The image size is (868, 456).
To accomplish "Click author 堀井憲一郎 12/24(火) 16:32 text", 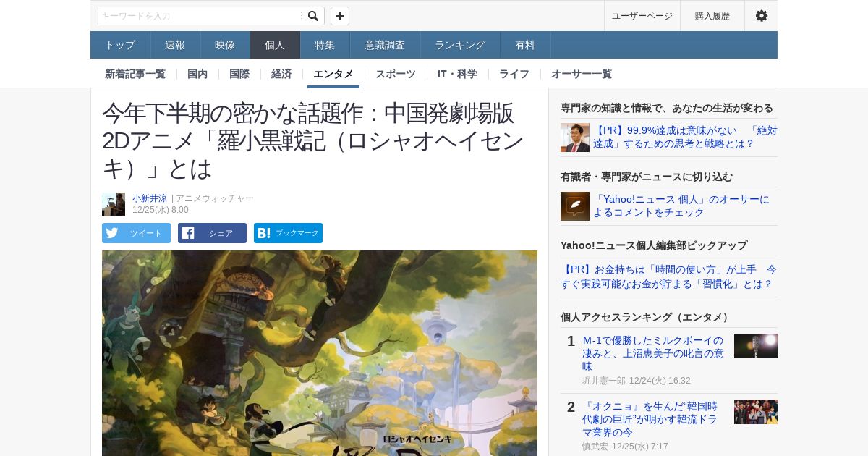I will click(637, 381).
